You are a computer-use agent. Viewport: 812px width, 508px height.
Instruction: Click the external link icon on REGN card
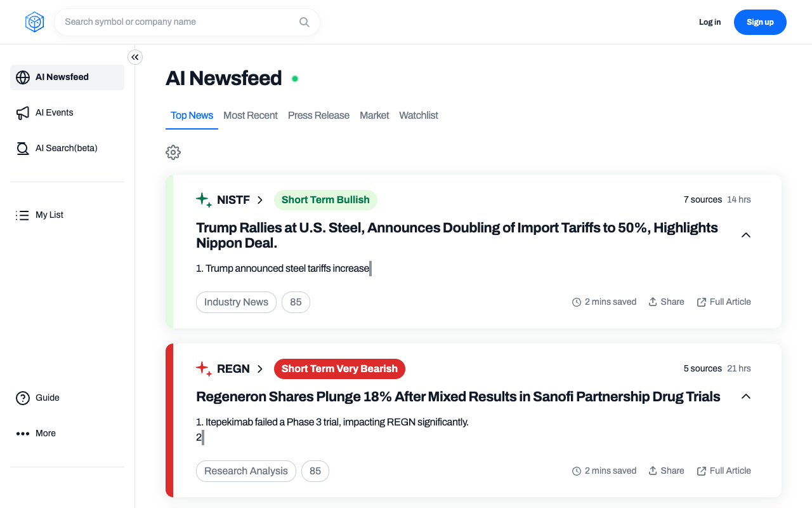click(702, 471)
